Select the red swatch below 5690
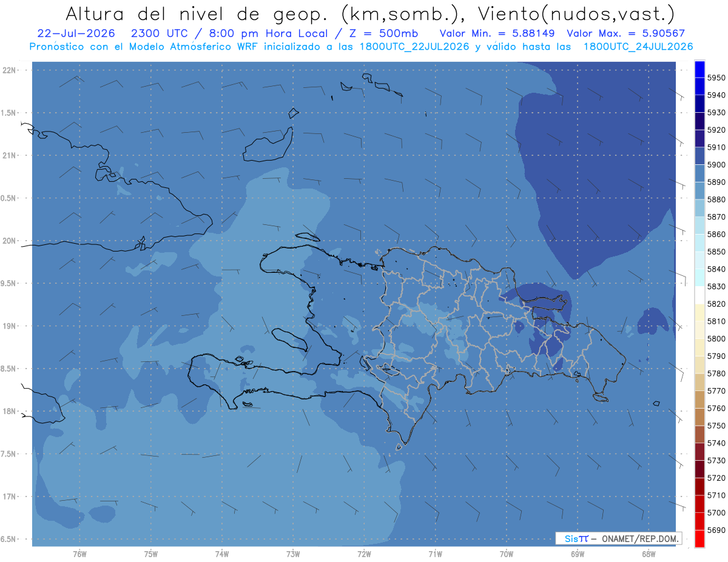The image size is (728, 562). tap(699, 538)
